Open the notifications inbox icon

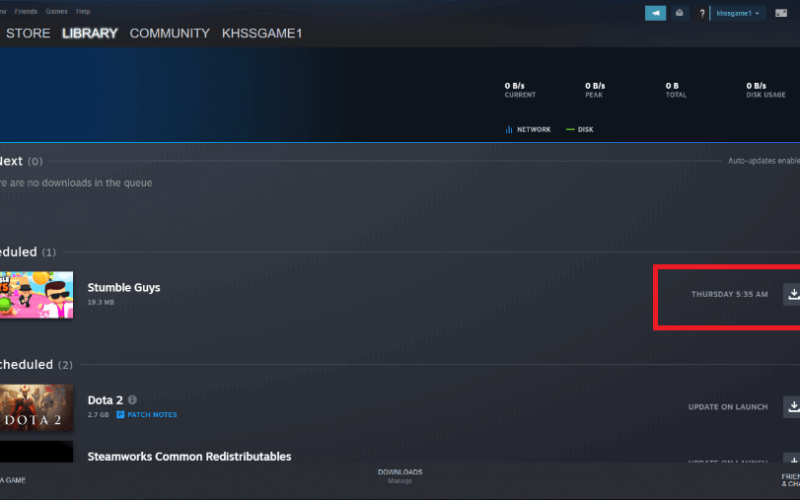679,13
